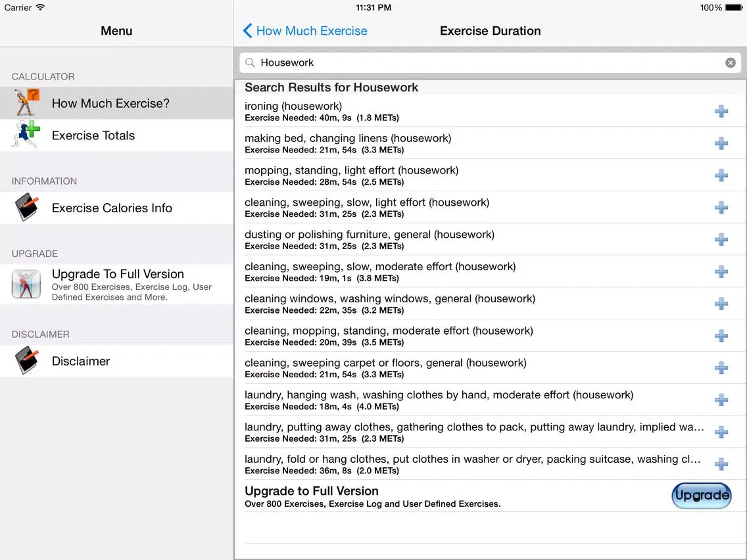
Task: Clear the Housework search text
Action: (731, 62)
